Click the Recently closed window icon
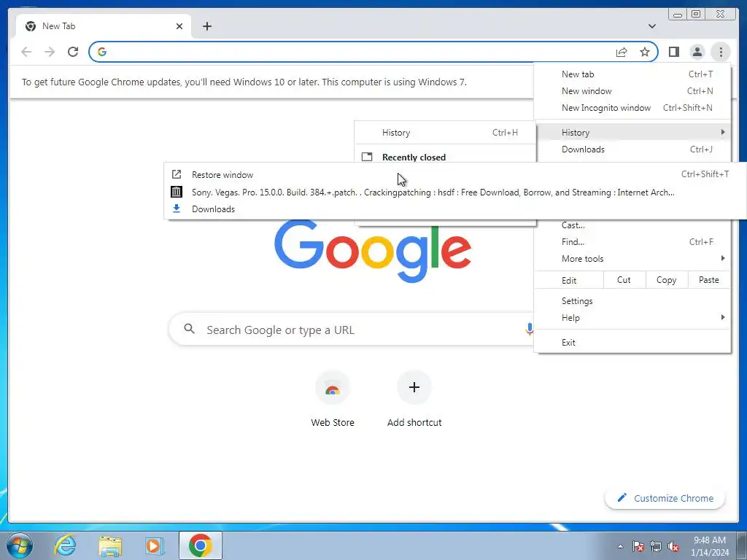This screenshot has width=747, height=560. [x=367, y=157]
